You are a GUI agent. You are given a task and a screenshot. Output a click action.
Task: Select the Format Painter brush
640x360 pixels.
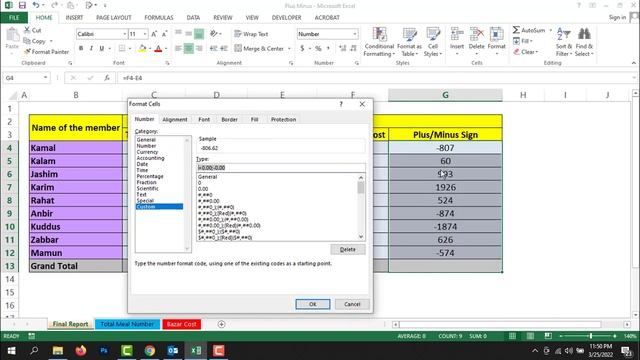[x=27, y=52]
